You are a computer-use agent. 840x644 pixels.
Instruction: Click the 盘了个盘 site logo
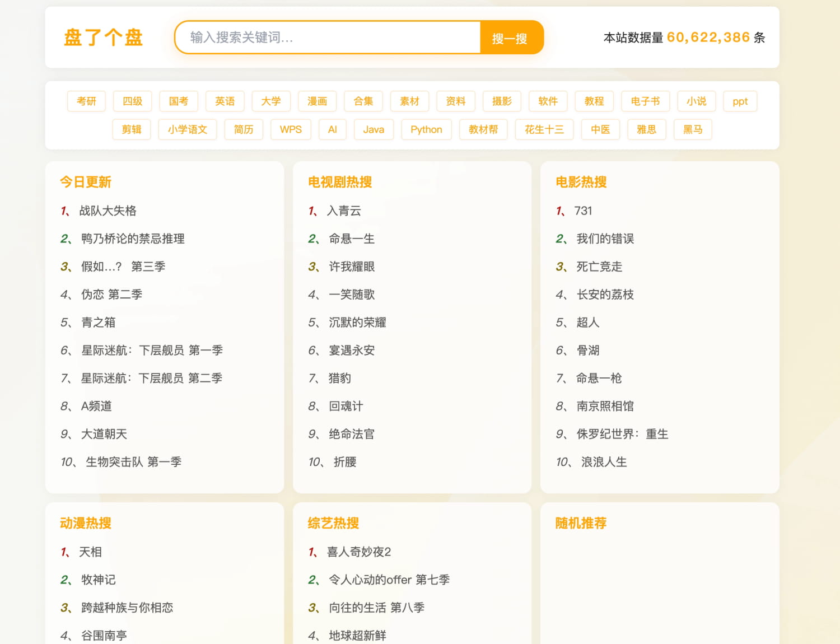pyautogui.click(x=104, y=38)
